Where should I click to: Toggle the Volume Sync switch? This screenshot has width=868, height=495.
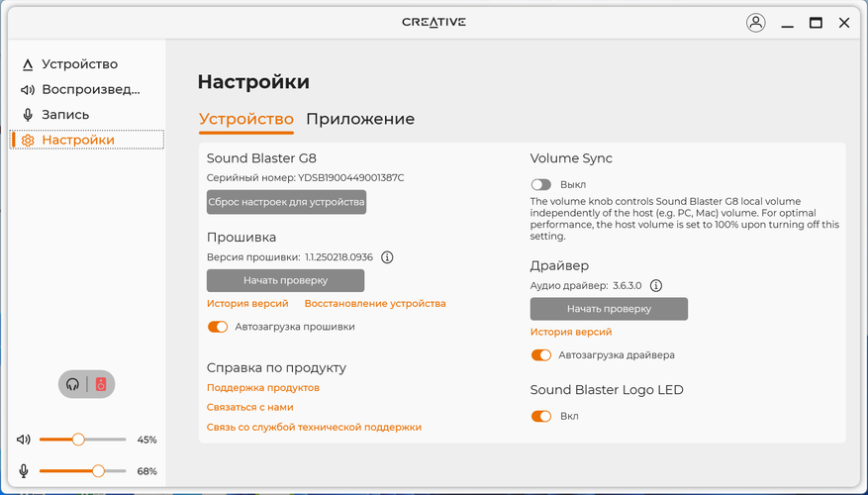pyautogui.click(x=540, y=184)
